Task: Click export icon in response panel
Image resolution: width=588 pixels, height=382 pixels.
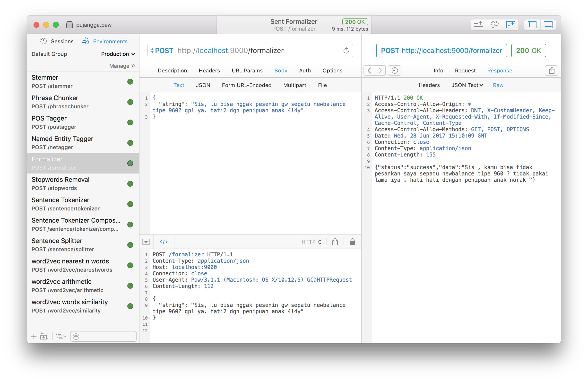Action: tap(551, 71)
